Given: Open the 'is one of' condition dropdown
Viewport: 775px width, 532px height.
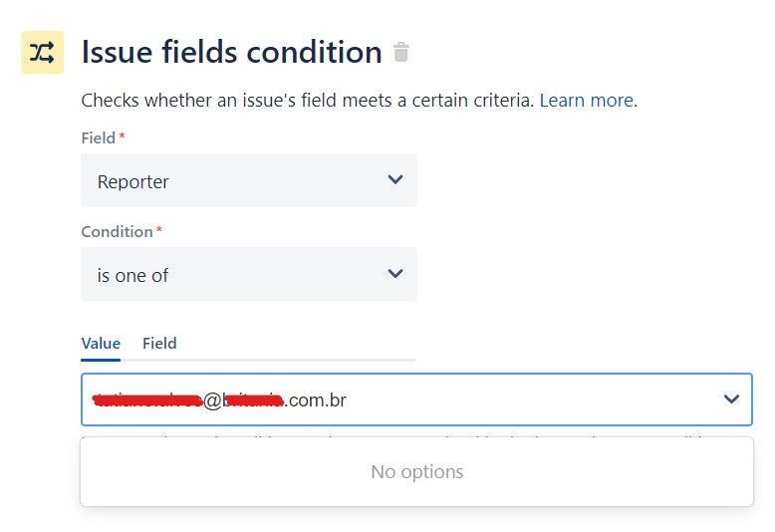Looking at the screenshot, I should 249,274.
